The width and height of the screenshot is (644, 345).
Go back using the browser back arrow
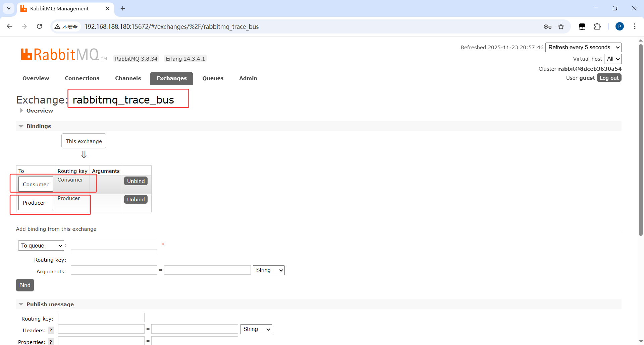click(9, 26)
